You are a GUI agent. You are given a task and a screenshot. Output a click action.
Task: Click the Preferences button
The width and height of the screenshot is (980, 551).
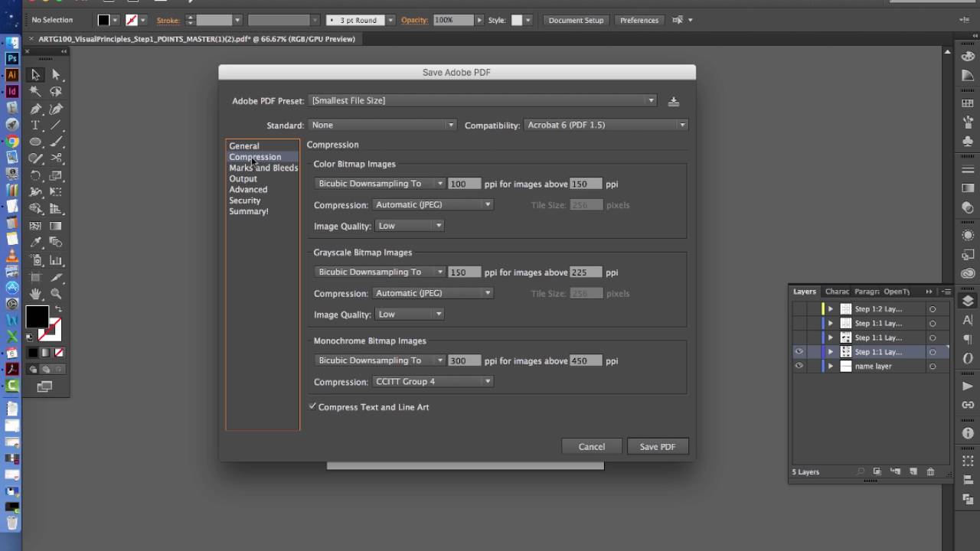pyautogui.click(x=639, y=20)
